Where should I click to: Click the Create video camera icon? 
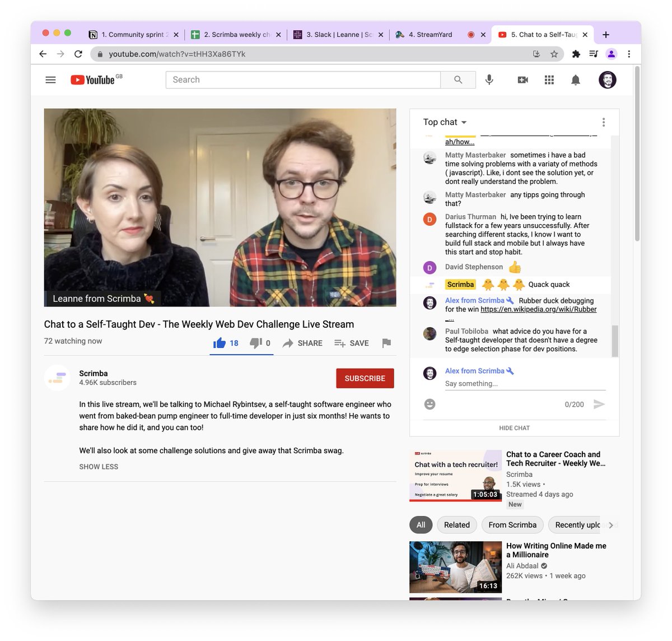pyautogui.click(x=522, y=80)
